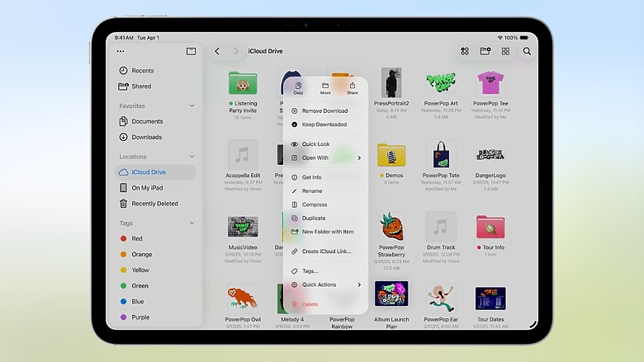Choose New Folder with Item
This screenshot has height=362, width=644.
[x=325, y=232]
